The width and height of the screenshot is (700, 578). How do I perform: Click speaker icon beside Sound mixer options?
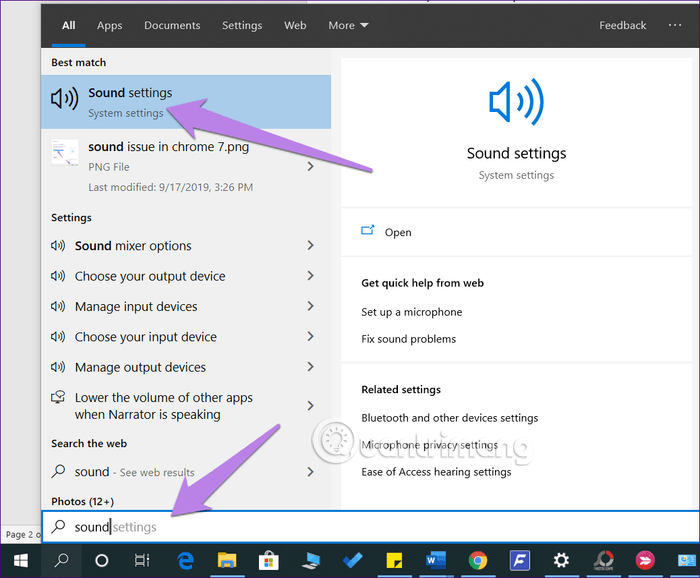tap(58, 245)
